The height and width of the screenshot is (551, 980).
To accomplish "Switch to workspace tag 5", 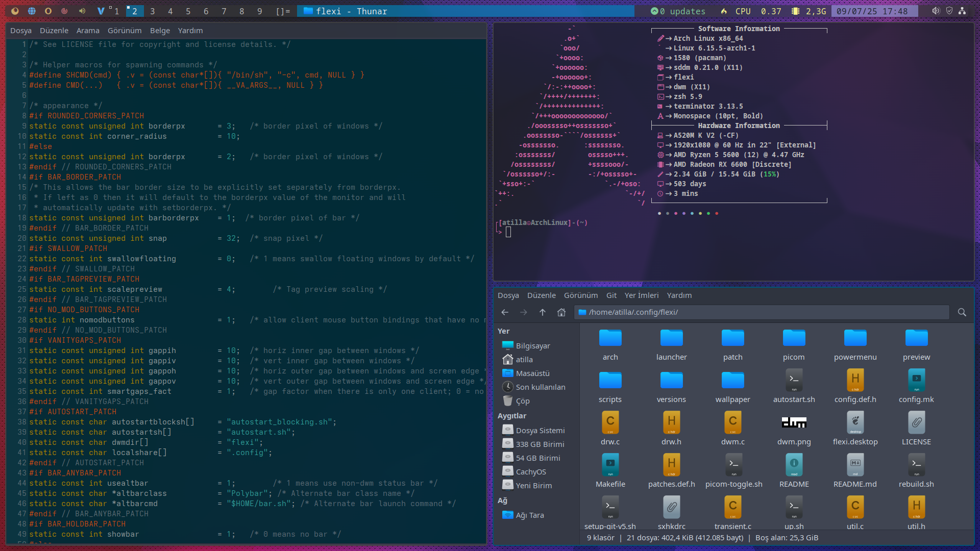I will [188, 11].
